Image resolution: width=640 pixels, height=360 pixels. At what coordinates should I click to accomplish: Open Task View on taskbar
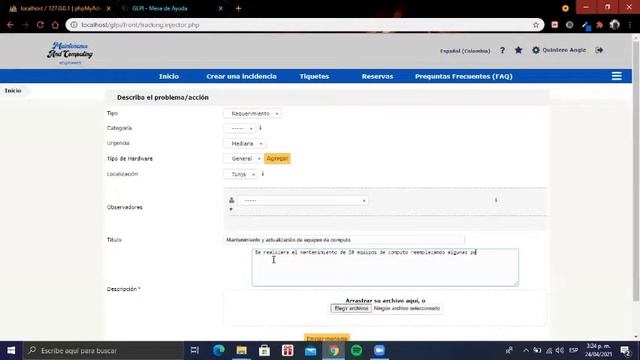(195, 351)
